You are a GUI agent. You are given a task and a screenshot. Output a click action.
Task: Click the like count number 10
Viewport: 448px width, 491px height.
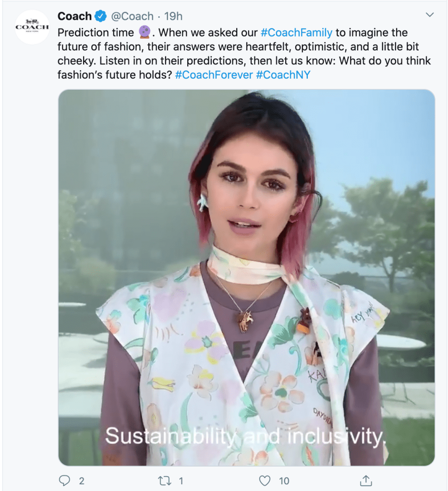284,480
